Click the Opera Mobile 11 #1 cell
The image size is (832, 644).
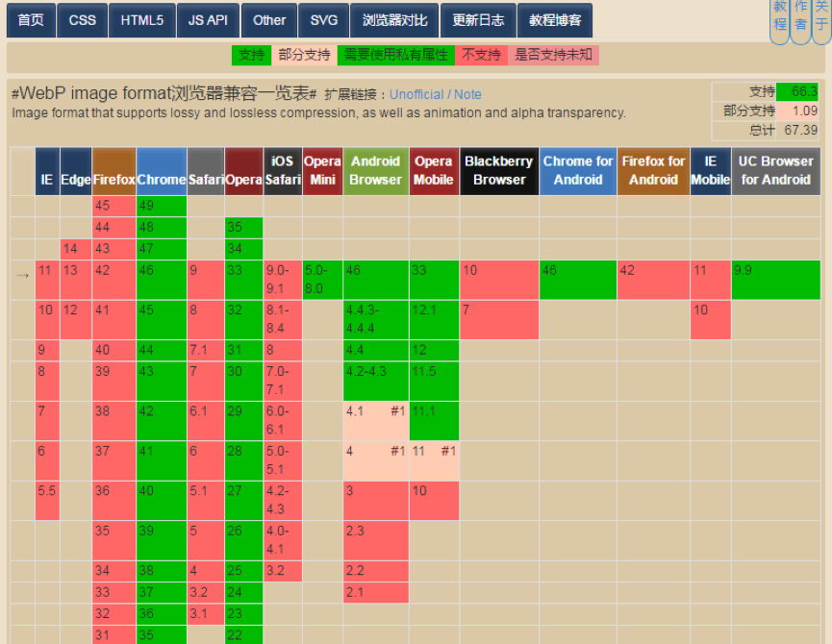(434, 460)
